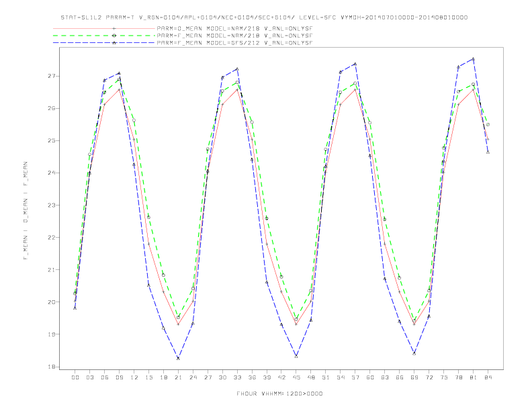Image resolution: width=532 pixels, height=411 pixels.
Task: Click x-axis forecast hour label 48
Action: [x=311, y=377]
